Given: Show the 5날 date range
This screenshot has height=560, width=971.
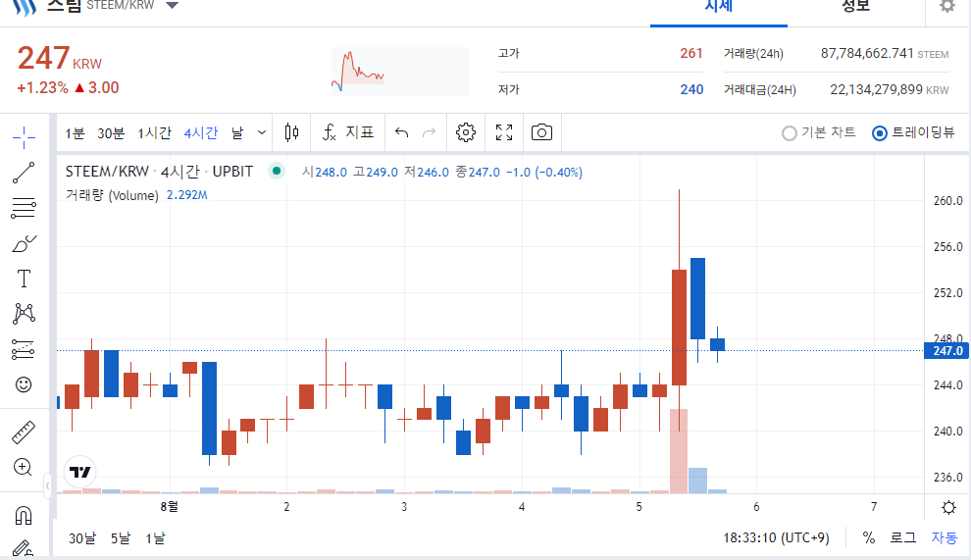Looking at the screenshot, I should 121,538.
